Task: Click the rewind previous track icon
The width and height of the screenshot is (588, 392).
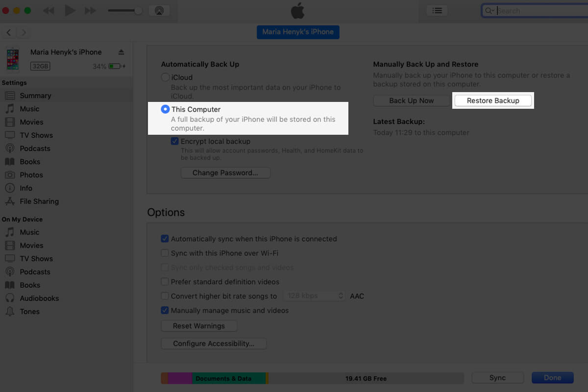Action: [49, 10]
